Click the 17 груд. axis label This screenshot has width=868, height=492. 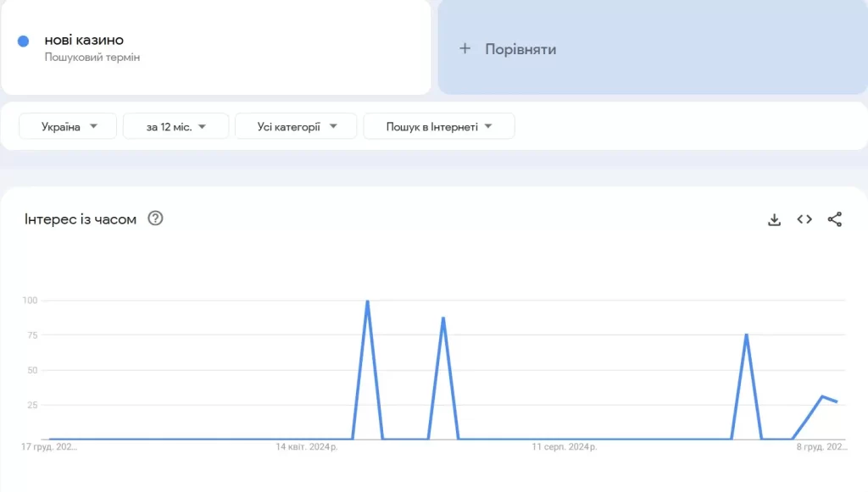pos(49,446)
